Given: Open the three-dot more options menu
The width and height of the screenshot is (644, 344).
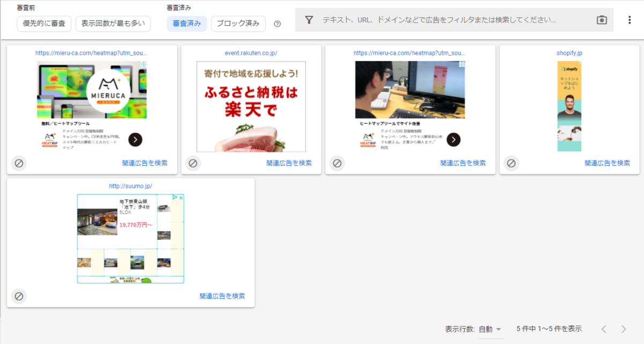Looking at the screenshot, I should (x=630, y=20).
